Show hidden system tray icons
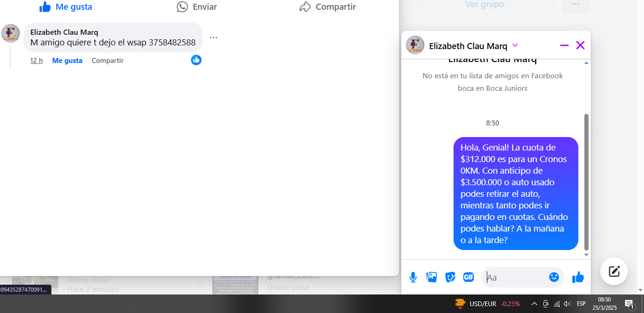 tap(534, 304)
